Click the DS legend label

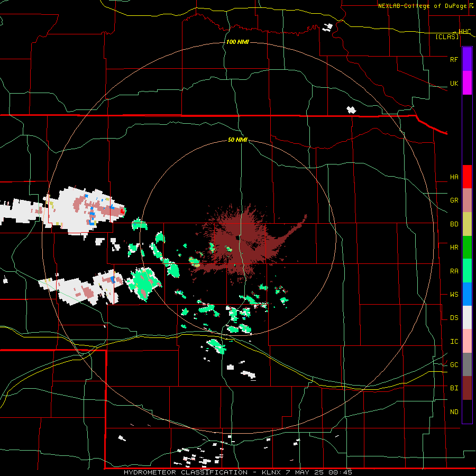click(x=454, y=318)
